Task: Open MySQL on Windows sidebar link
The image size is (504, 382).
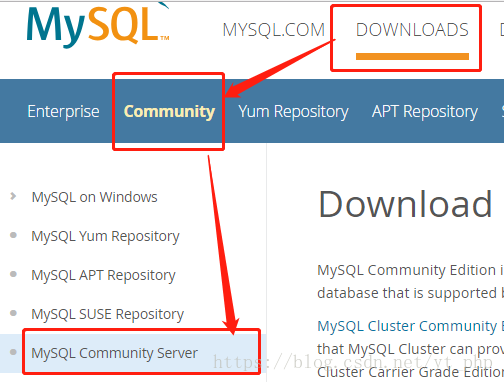Action: click(x=94, y=197)
